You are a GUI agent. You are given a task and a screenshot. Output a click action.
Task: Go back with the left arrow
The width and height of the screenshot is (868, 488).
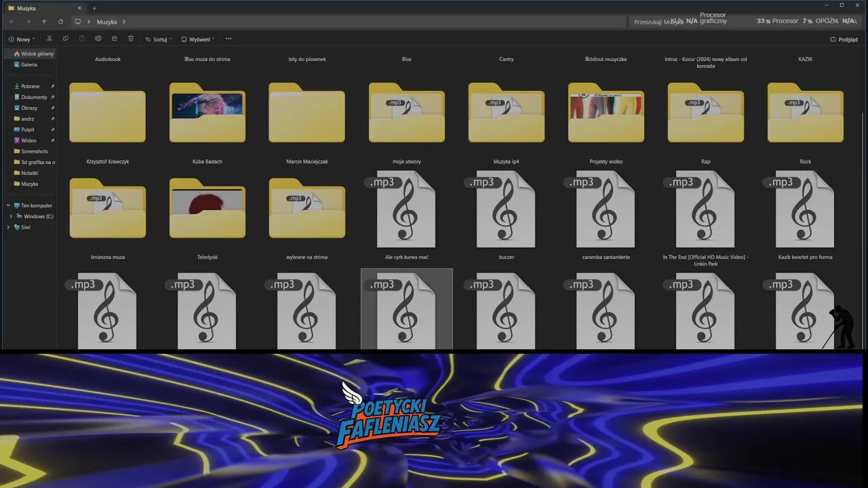tap(12, 22)
